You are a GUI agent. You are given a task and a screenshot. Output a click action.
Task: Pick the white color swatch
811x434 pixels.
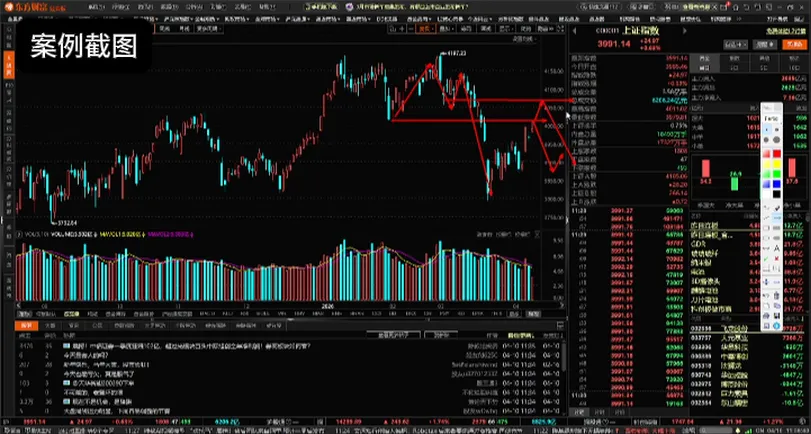pos(767,194)
